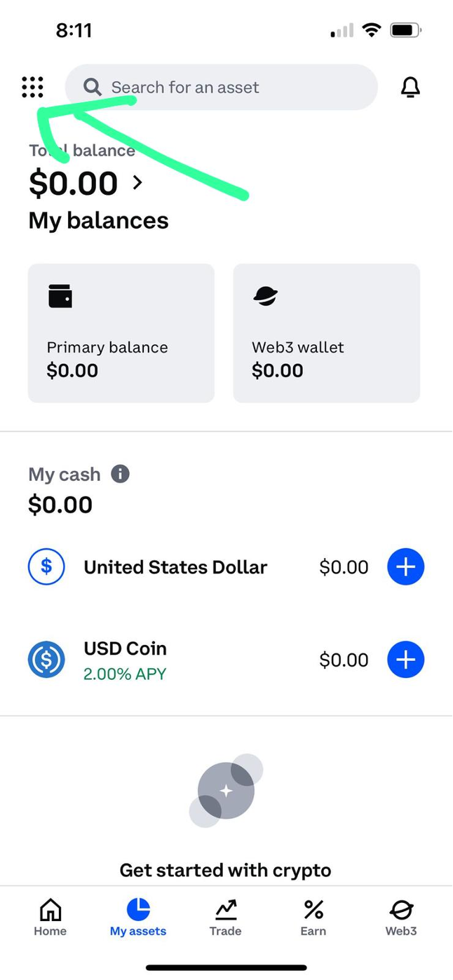Add funds to United States Dollar
The height and width of the screenshot is (980, 453).
click(x=406, y=566)
